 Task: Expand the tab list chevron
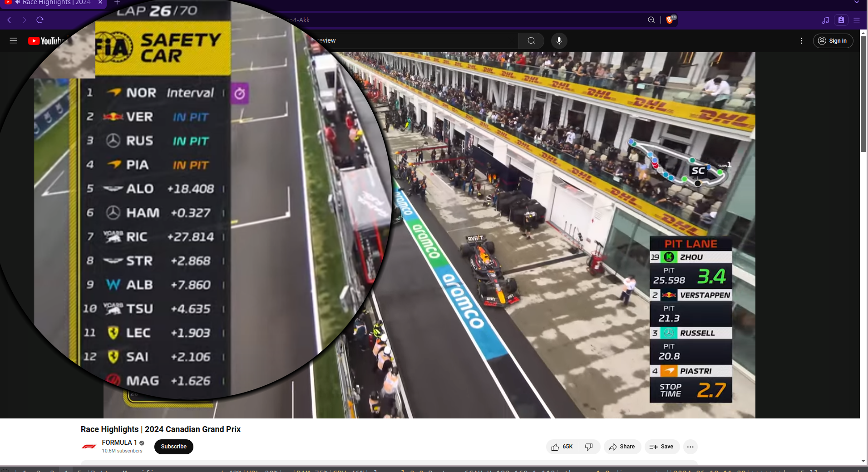pos(857,2)
